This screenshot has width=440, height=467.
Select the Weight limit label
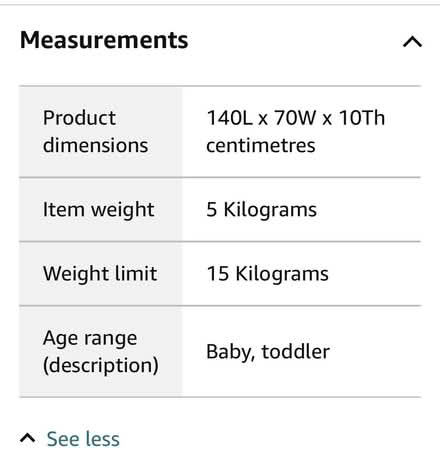[x=100, y=274]
